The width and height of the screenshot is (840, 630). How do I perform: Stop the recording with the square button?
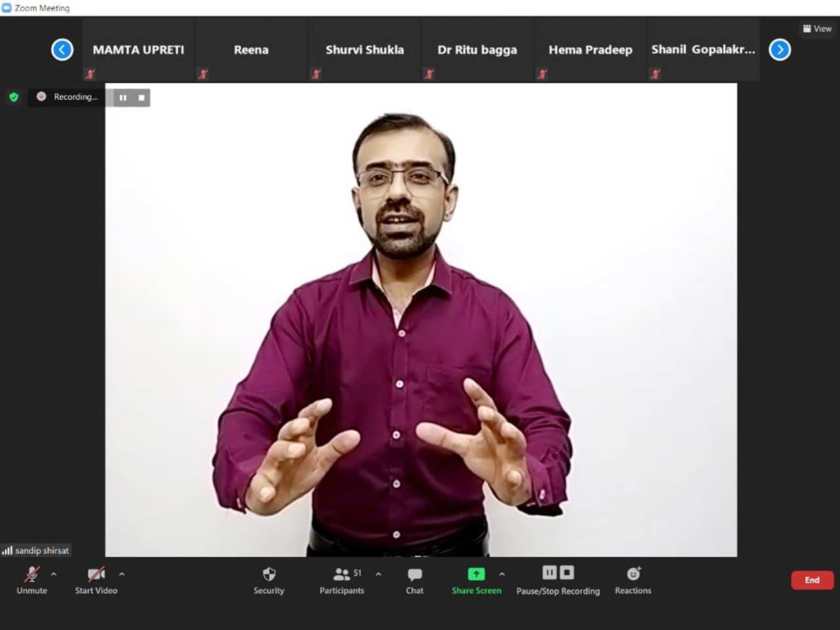tap(566, 572)
